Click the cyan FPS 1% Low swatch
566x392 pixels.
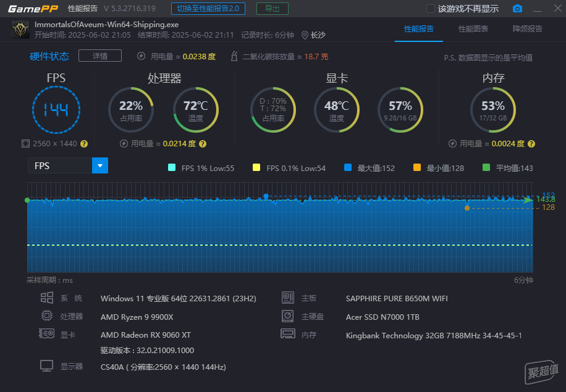point(172,167)
